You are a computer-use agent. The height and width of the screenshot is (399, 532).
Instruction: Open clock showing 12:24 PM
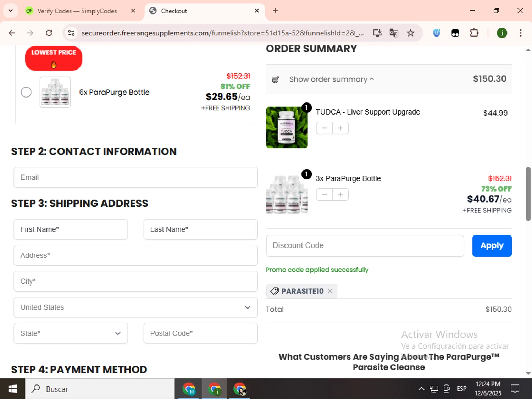coord(488,389)
